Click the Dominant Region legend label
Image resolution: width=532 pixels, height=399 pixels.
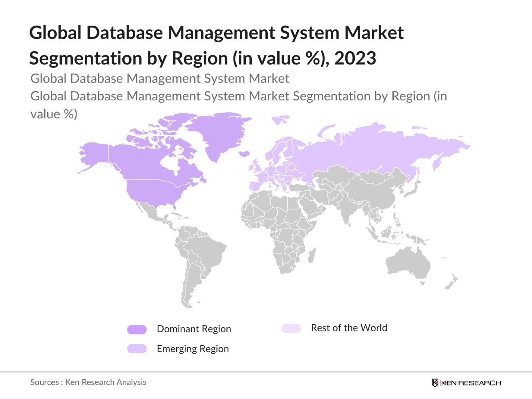(x=194, y=329)
